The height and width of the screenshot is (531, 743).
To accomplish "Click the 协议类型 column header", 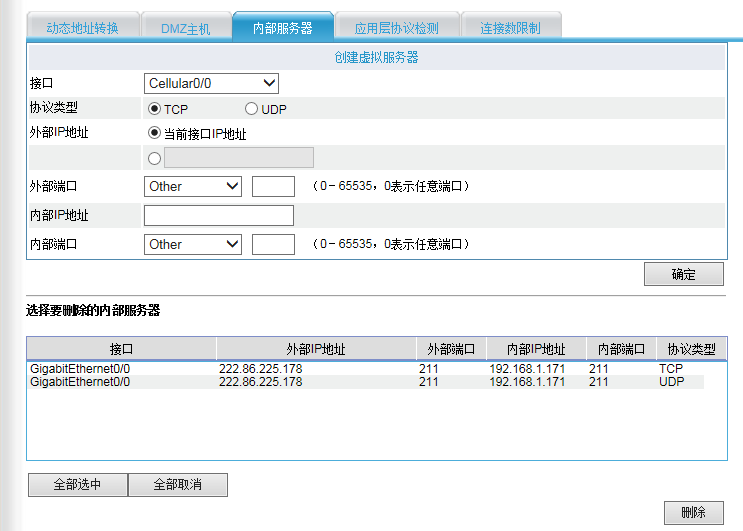I will 691,349.
